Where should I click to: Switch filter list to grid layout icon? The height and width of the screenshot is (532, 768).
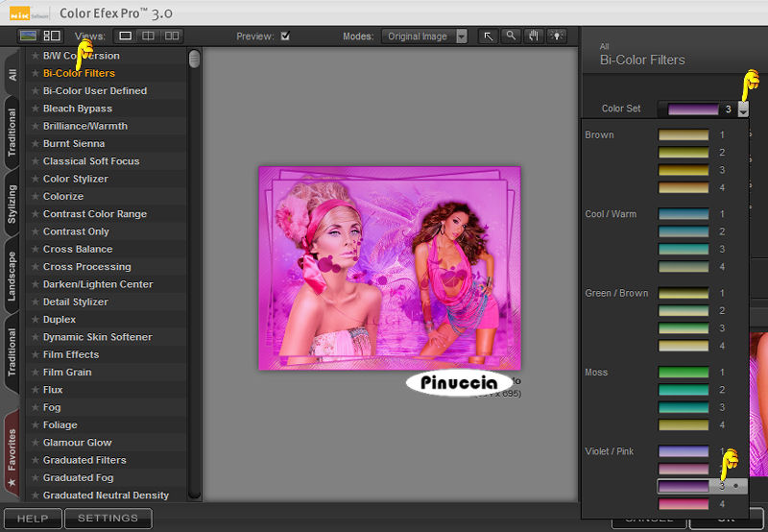pos(52,36)
